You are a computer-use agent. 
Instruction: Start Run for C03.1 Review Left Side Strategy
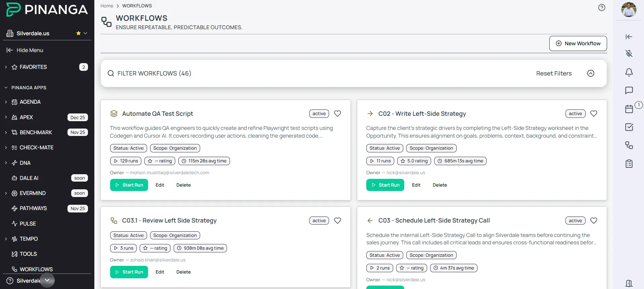point(129,272)
